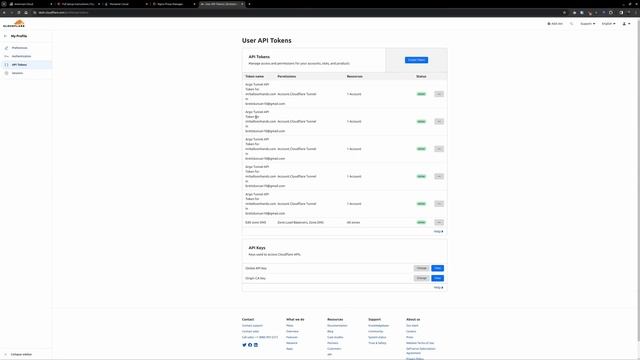Open Overview link under What we do

coord(292,331)
